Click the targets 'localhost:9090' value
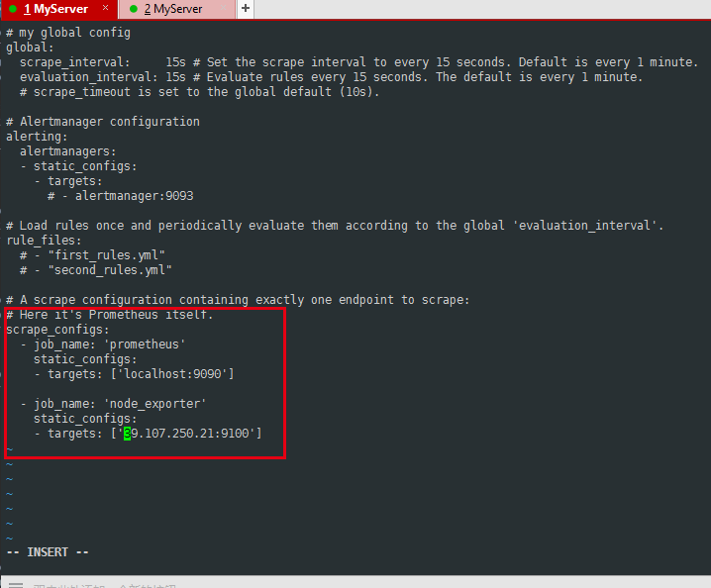Image resolution: width=711 pixels, height=588 pixels. point(172,374)
